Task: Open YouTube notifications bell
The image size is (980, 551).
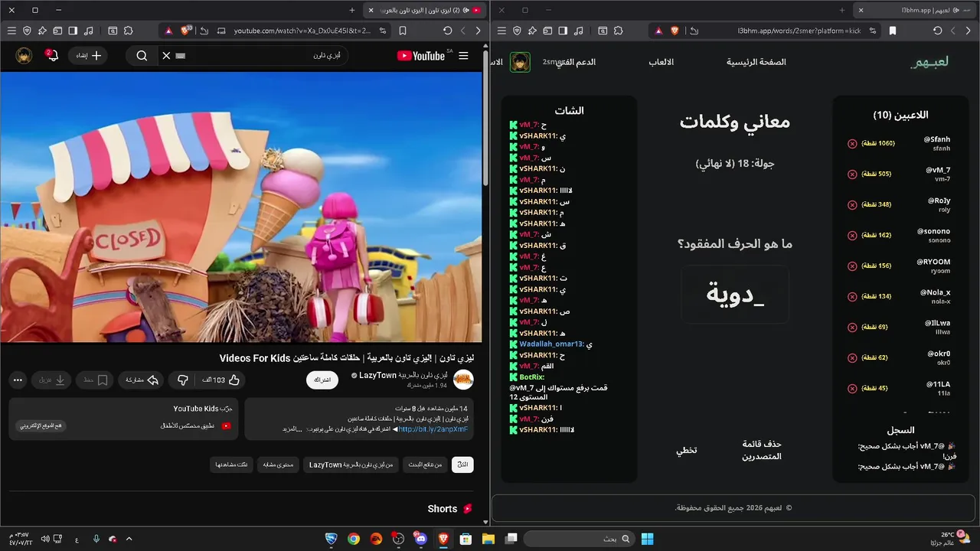Action: [x=52, y=56]
